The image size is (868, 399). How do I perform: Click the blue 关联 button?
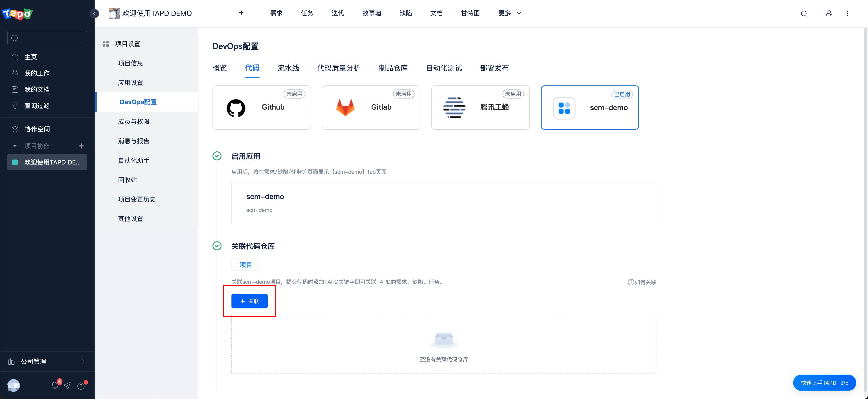(249, 301)
